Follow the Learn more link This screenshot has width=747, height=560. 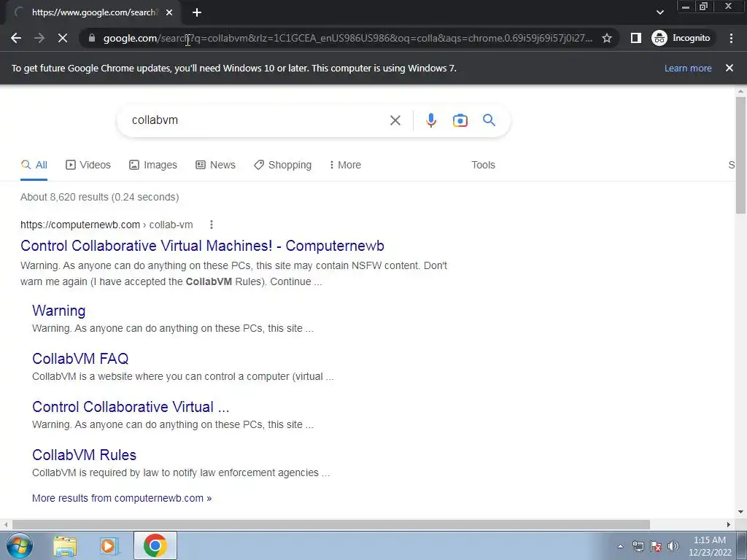pyautogui.click(x=688, y=68)
